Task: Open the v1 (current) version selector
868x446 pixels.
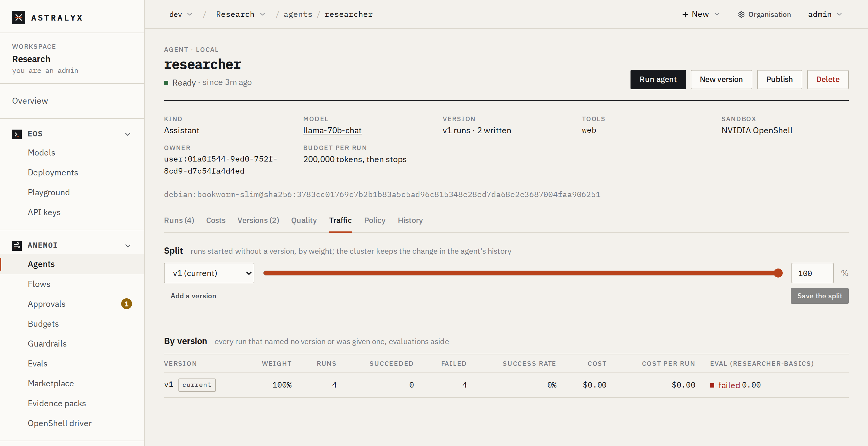Action: [209, 273]
